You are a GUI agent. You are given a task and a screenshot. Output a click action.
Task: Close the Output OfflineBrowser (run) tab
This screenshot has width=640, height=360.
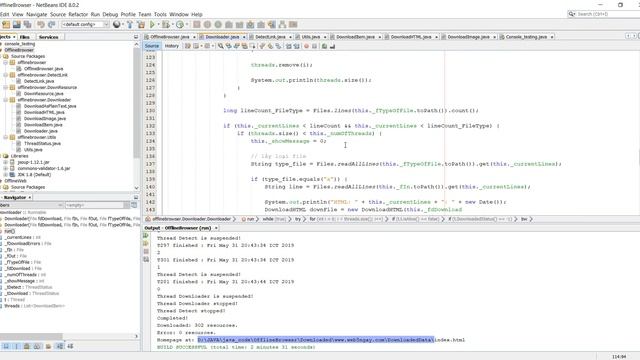tap(216, 228)
